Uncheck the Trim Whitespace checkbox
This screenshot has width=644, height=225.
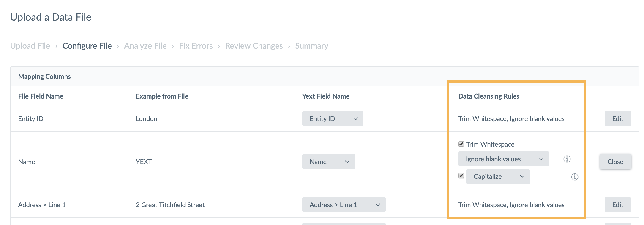(x=461, y=144)
